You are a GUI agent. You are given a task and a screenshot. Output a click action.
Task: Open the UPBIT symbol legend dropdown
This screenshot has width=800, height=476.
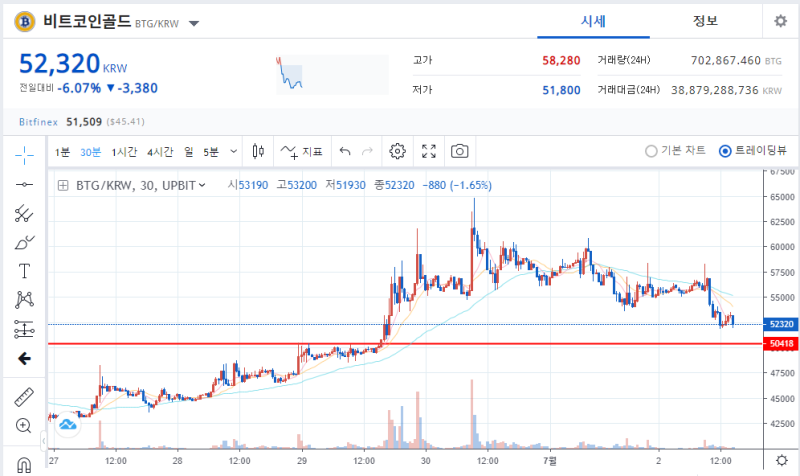(202, 185)
